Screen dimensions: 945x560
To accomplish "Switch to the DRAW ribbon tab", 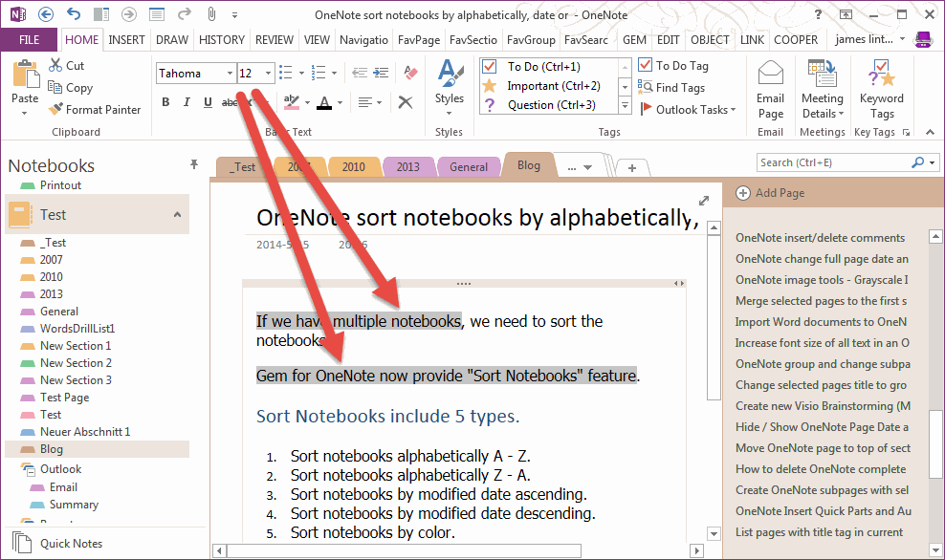I will (172, 40).
